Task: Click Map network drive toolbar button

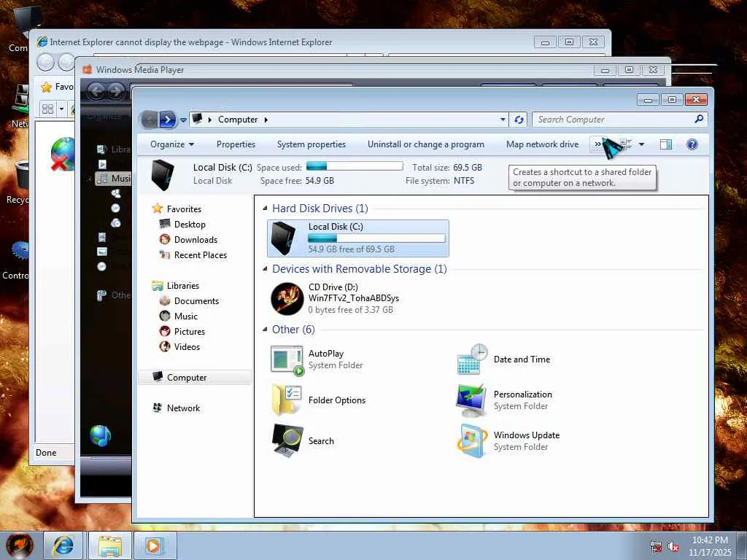Action: 542,144
